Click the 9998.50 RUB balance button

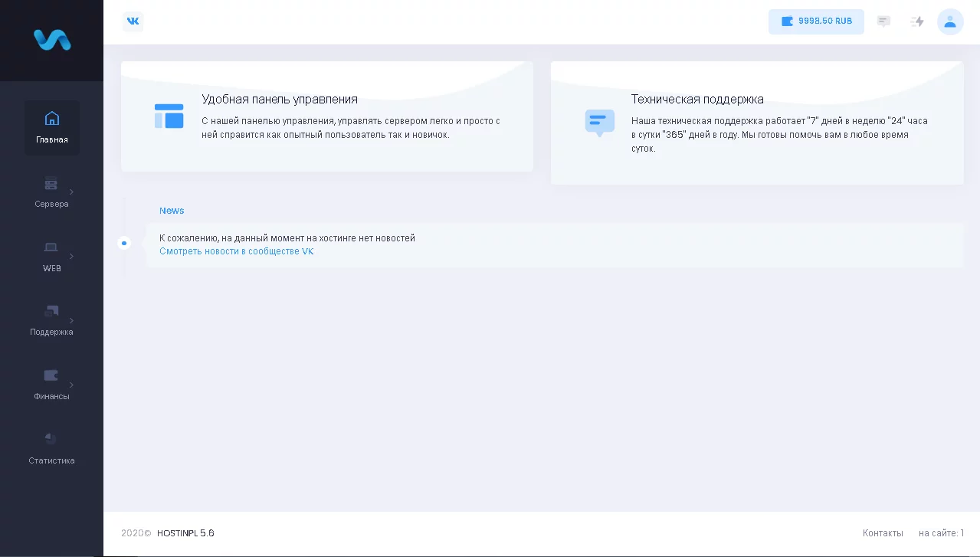(816, 21)
